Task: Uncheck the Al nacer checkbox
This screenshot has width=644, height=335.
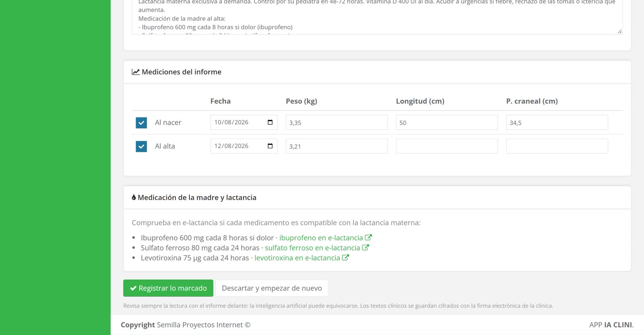Action: tap(141, 123)
